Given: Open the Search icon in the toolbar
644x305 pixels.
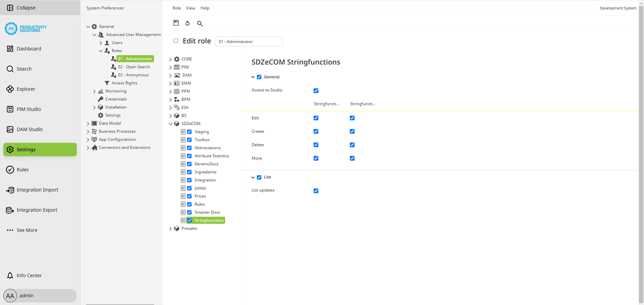Looking at the screenshot, I should pos(199,23).
